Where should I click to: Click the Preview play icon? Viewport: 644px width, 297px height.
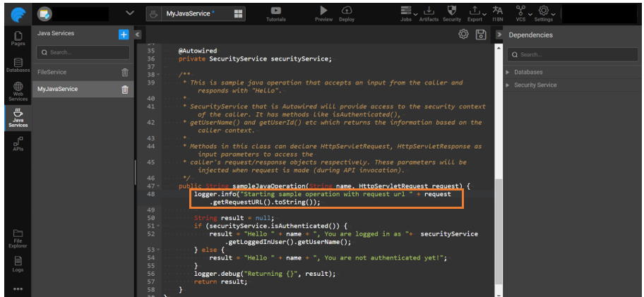(x=323, y=11)
